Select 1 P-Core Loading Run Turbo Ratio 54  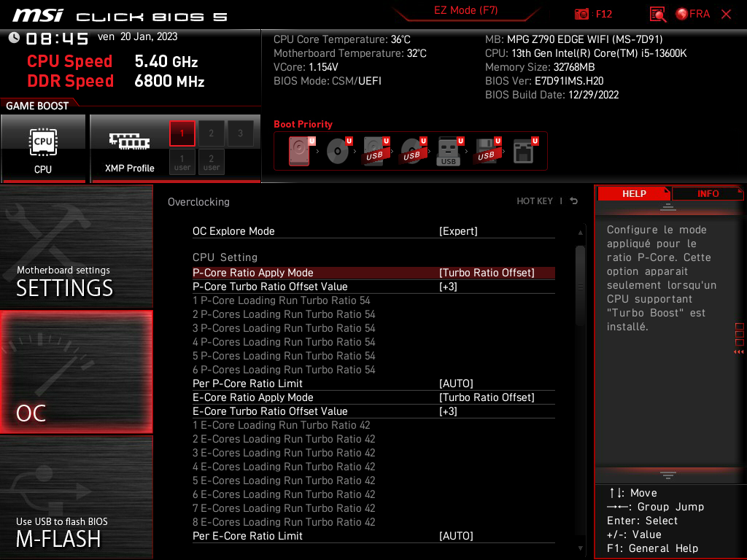point(281,300)
